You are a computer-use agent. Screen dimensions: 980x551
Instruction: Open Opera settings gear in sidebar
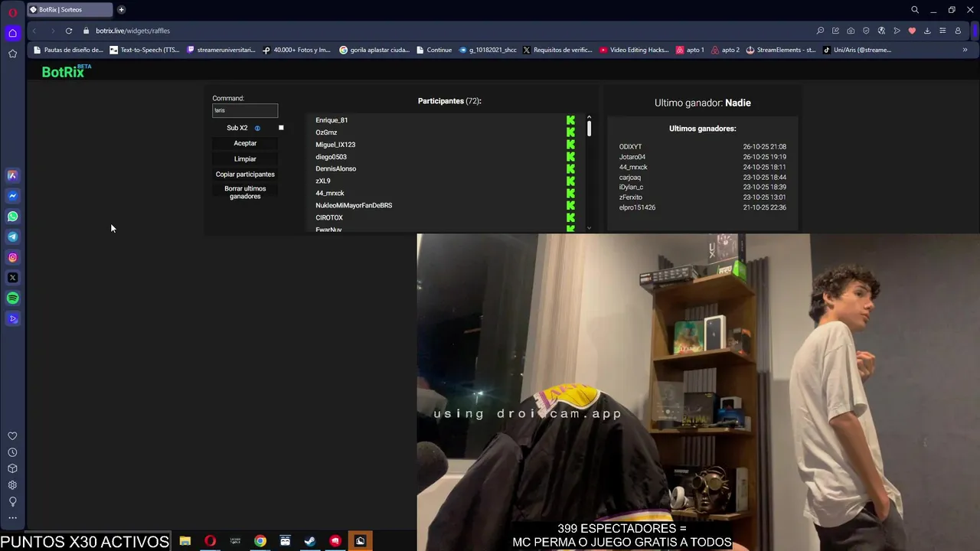12,485
